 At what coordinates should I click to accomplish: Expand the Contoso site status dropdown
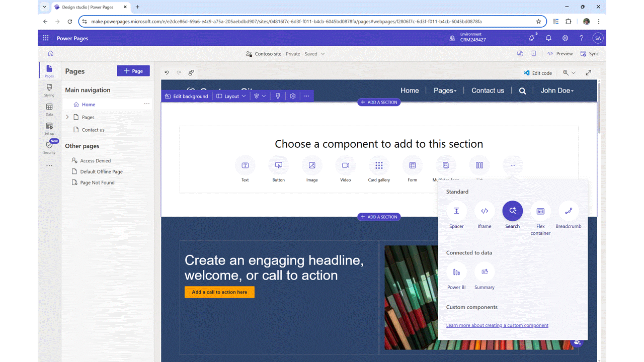(x=323, y=54)
